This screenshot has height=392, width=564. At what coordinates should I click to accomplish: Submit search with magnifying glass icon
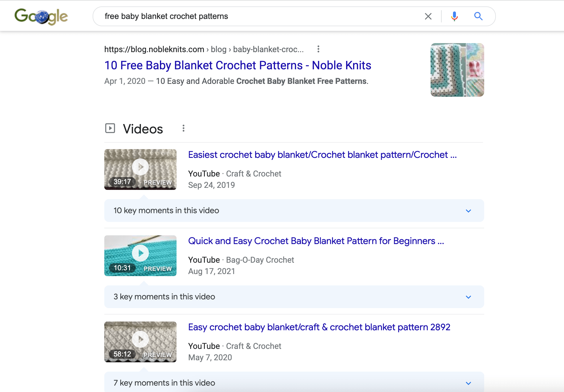tap(478, 16)
